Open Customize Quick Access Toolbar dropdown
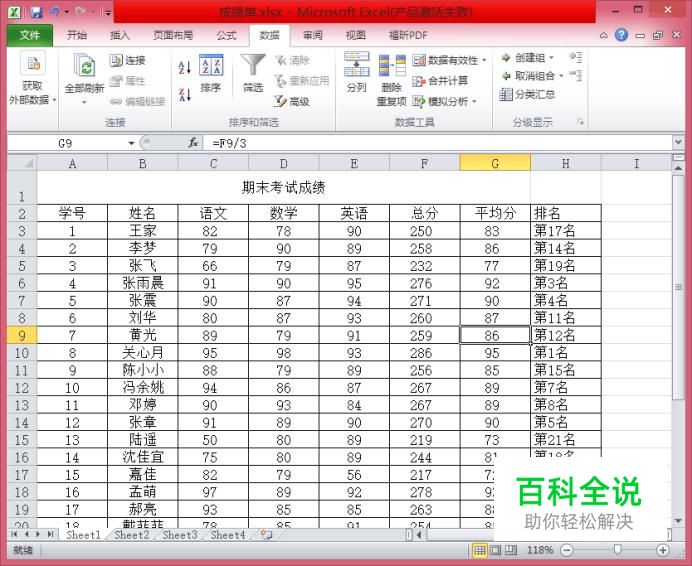Screen dimensions: 692x566 pyautogui.click(x=108, y=12)
